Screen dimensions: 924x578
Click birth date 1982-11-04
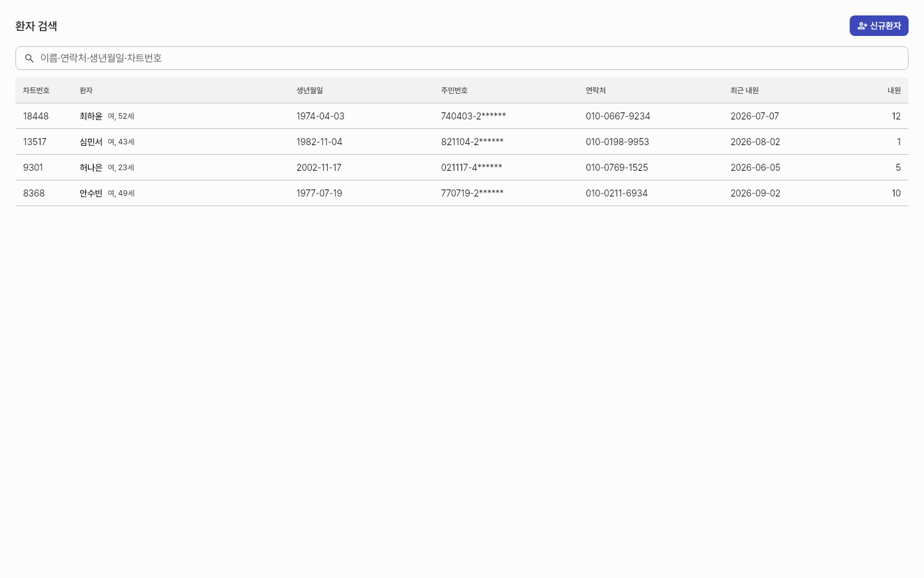320,142
